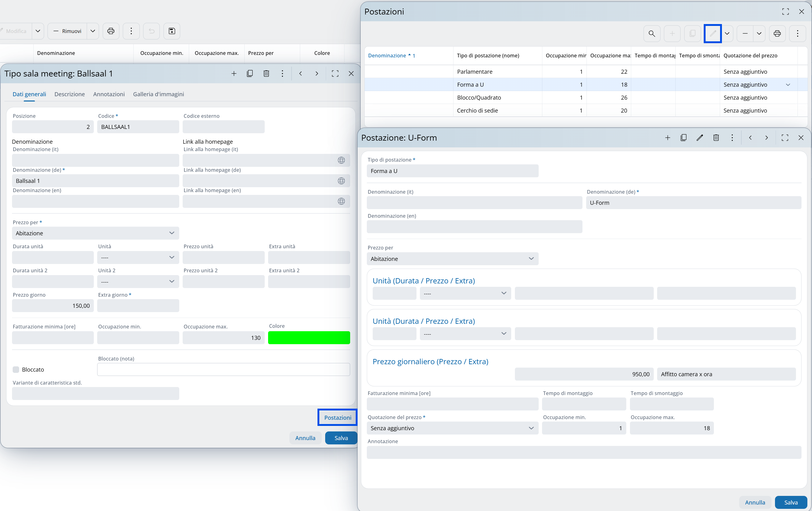Screen dimensions: 812x511
Task: Click the save disk icon in left toolbar
Action: pyautogui.click(x=172, y=31)
